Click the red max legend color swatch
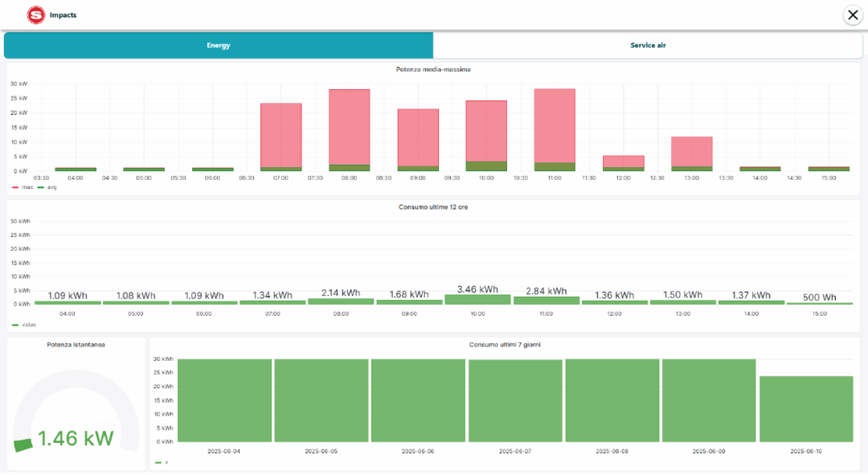 15,187
